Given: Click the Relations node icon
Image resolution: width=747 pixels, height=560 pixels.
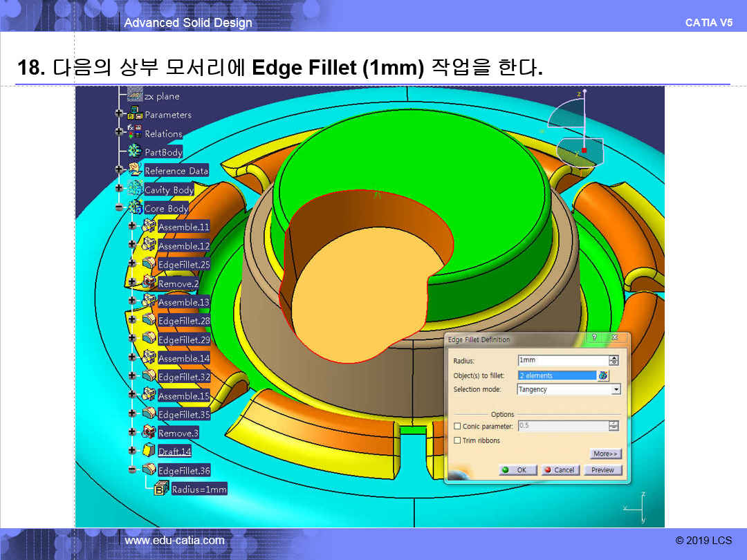Looking at the screenshot, I should point(136,133).
